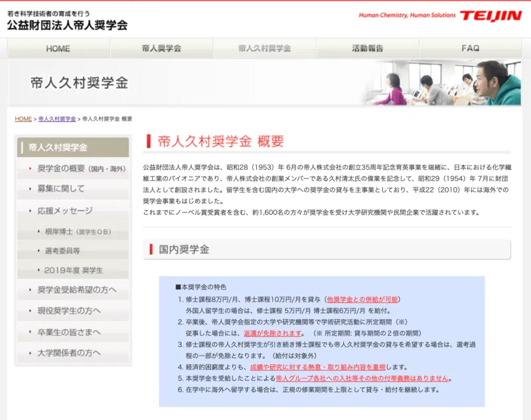Open 2019年度 奨学生 sidebar sub-item
This screenshot has height=420, width=531.
point(73,270)
